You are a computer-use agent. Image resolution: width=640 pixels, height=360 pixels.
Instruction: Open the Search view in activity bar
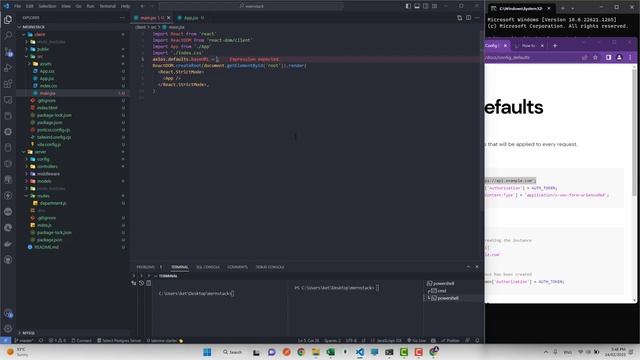[x=8, y=36]
